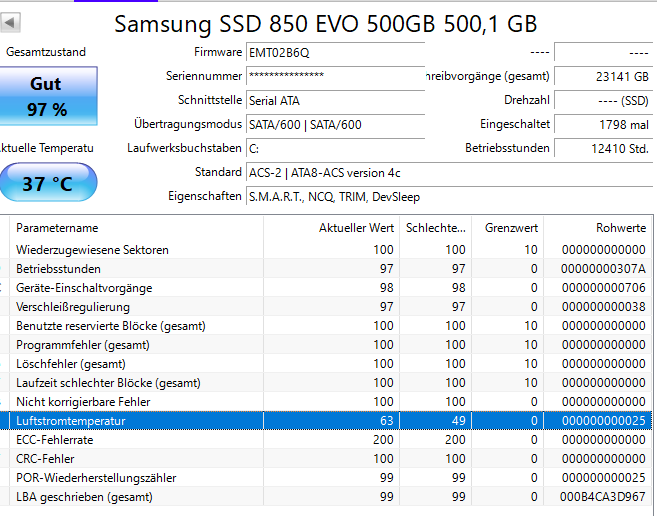Screen dimensions: 657x516
Task: Select the LBA geschrieben (gesamt) row
Action: click(326, 497)
